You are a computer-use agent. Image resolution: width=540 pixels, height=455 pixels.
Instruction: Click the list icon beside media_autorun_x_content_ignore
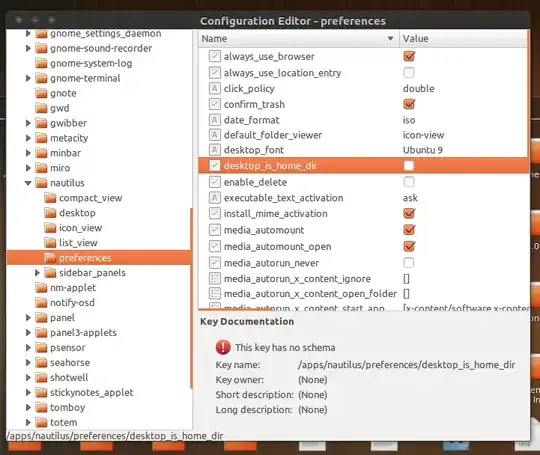coord(215,278)
